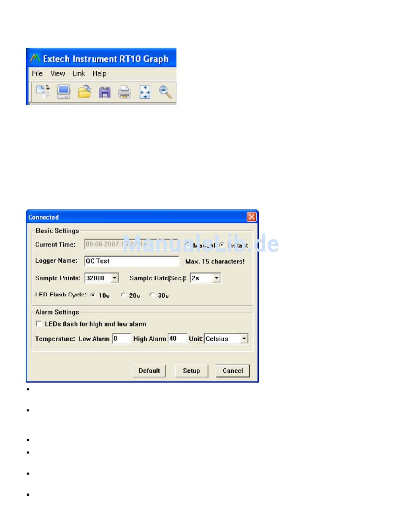Open the View menu
401x532 pixels.
[x=58, y=73]
